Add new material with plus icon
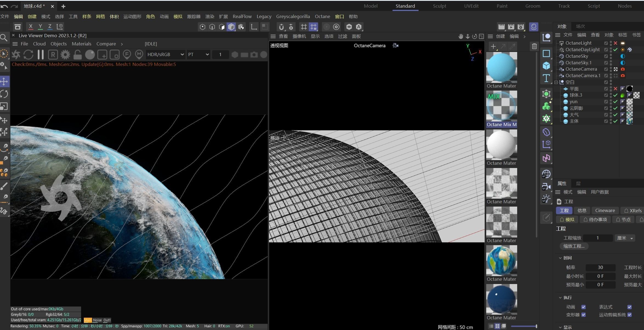Viewport: 644px width, 330px height. [x=493, y=46]
